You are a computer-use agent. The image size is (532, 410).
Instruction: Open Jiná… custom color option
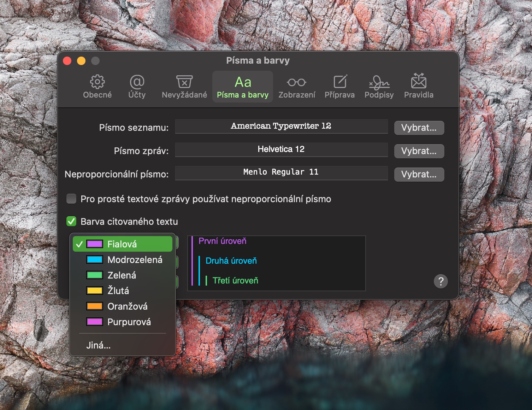123,345
